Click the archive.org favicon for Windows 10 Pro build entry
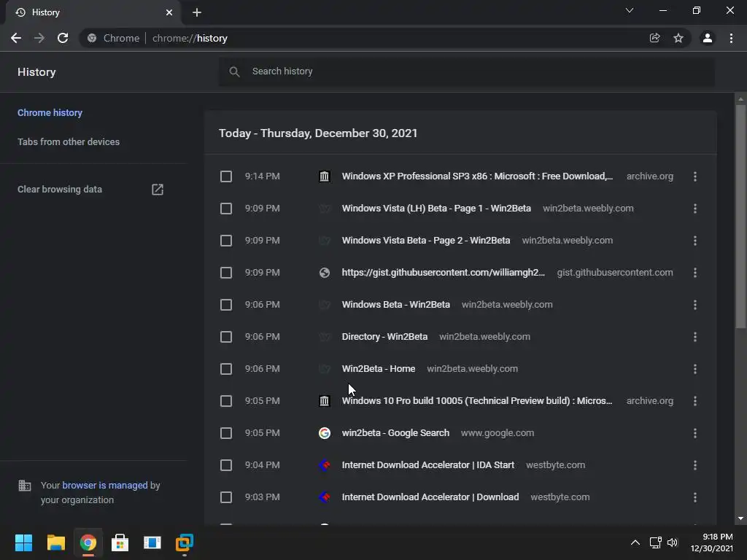The height and width of the screenshot is (560, 747). [x=325, y=401]
